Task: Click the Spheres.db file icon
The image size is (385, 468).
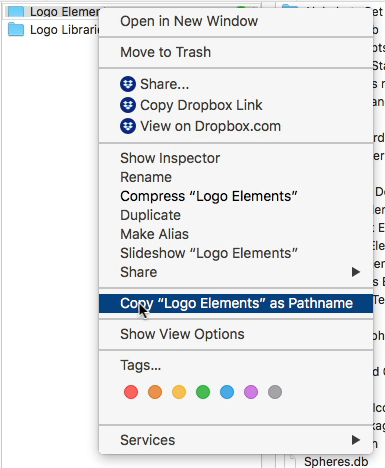Action: click(292, 461)
